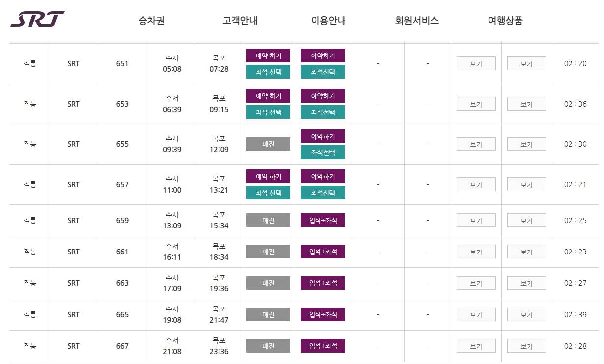
Task: Click right 보기 button in train 651 row
Action: (x=527, y=63)
